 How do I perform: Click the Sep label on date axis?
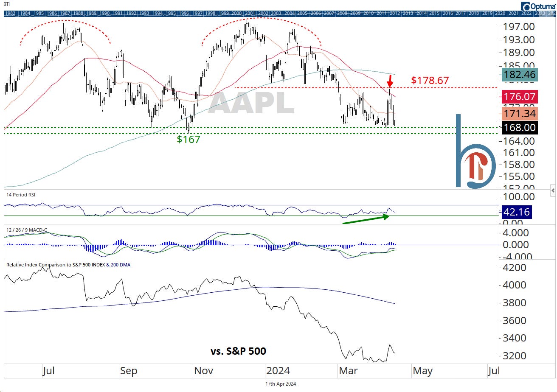pos(129,371)
